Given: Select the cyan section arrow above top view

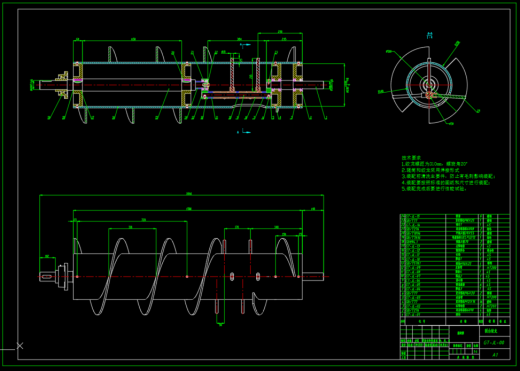Looking at the screenshot, I should [x=245, y=45].
